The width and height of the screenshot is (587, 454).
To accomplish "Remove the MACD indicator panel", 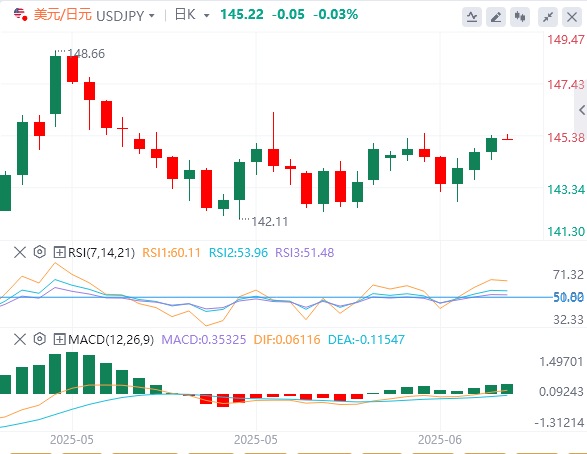I will [x=20, y=339].
